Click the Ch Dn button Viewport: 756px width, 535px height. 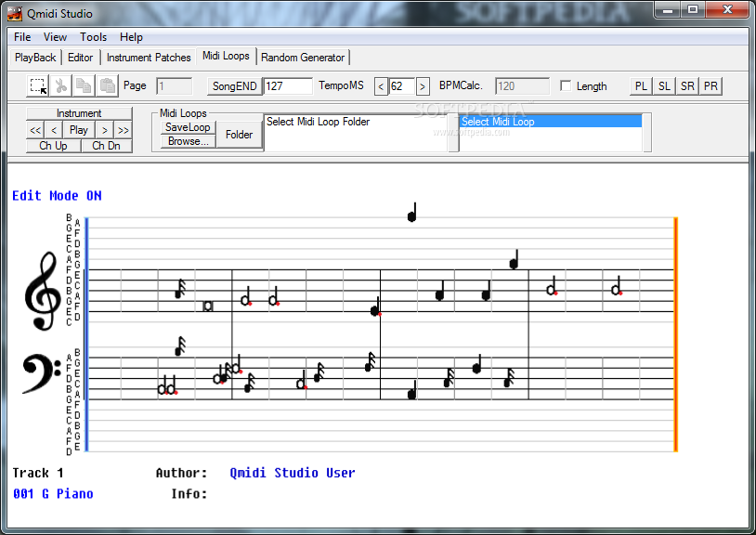(x=106, y=146)
